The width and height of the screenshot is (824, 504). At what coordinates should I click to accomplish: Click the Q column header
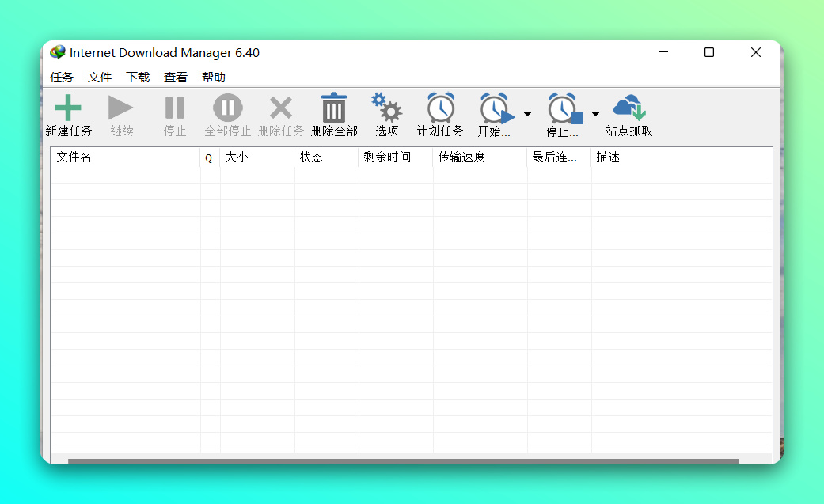point(210,157)
